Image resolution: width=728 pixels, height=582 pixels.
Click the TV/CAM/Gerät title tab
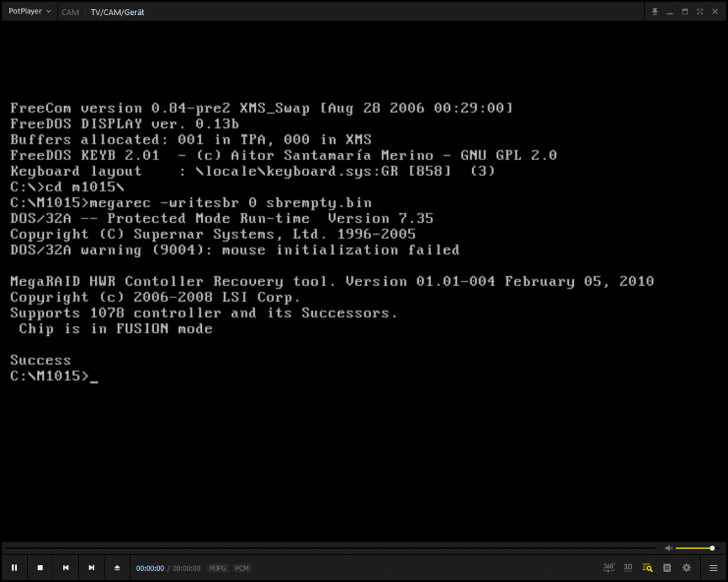(117, 12)
